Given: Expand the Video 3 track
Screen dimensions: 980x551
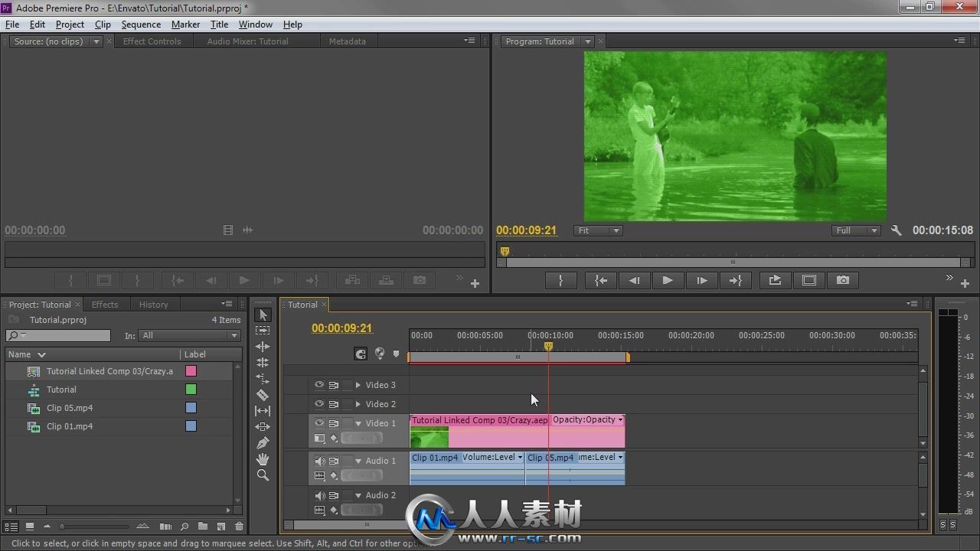Looking at the screenshot, I should click(x=358, y=385).
